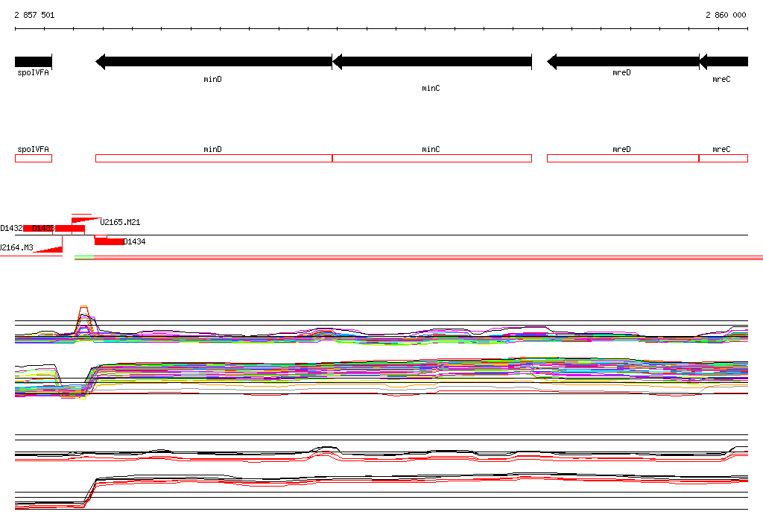The height and width of the screenshot is (532, 763).
Task: Select the black mreD gene arrow
Action: point(623,62)
